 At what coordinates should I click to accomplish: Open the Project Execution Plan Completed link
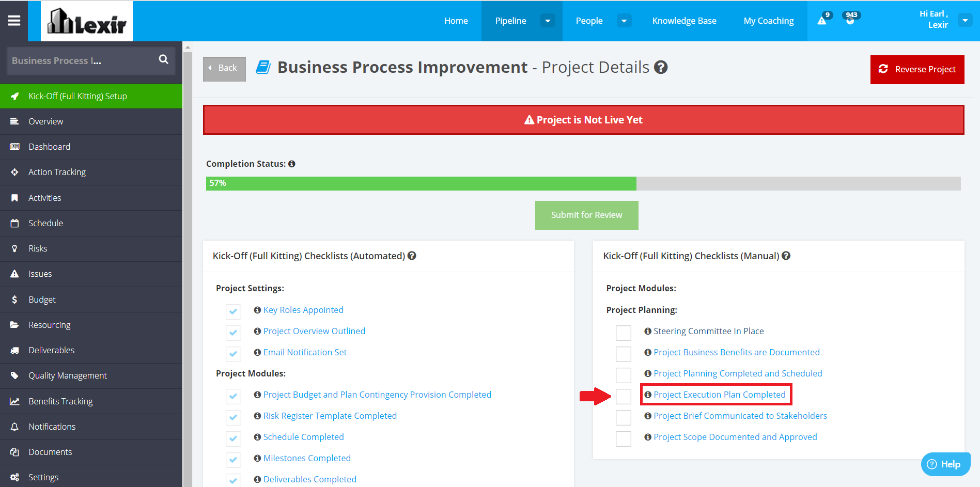pyautogui.click(x=720, y=395)
